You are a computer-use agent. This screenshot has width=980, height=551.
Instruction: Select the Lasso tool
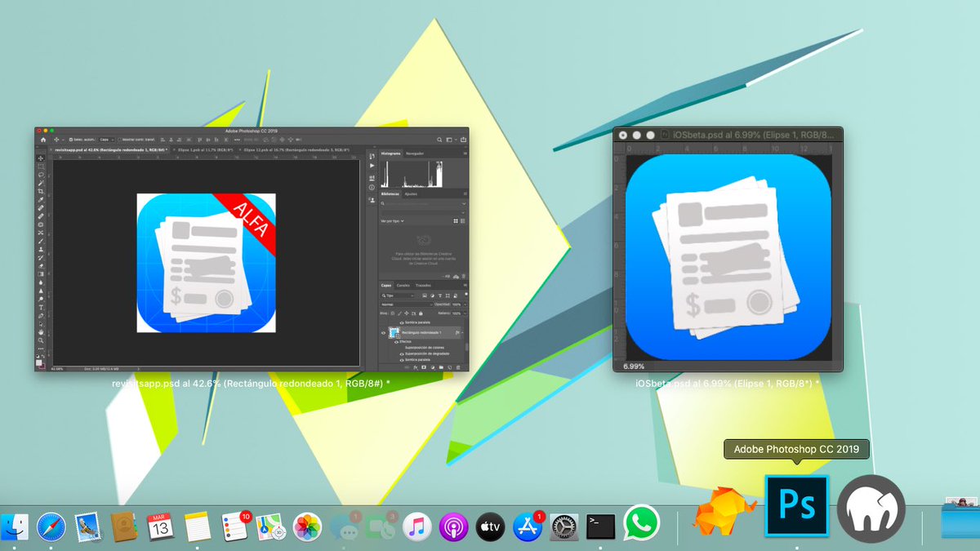click(41, 175)
